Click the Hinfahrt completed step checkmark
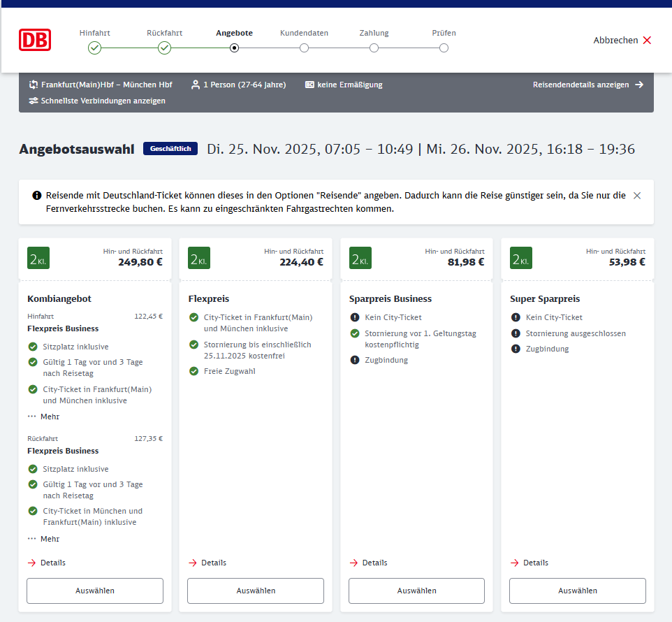 coord(95,48)
